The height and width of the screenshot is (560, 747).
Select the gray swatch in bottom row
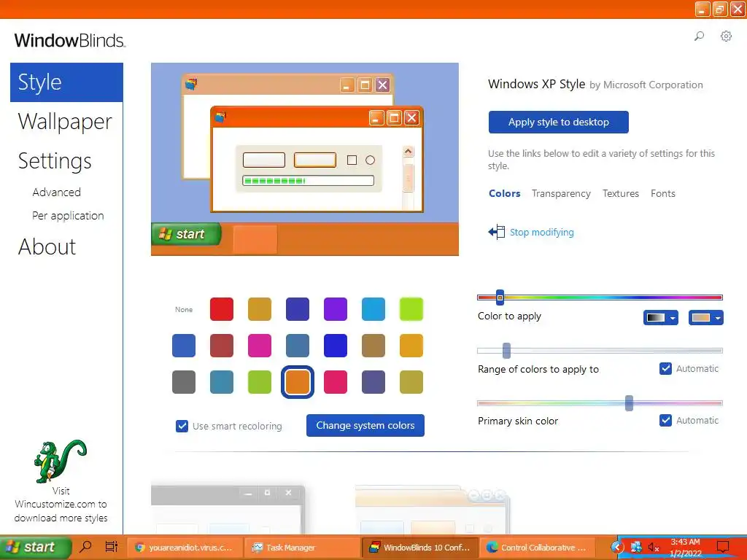(184, 382)
